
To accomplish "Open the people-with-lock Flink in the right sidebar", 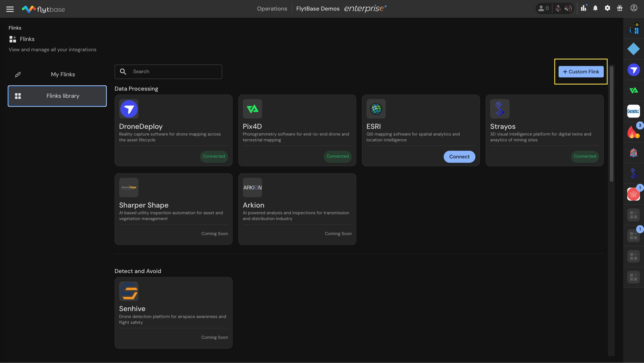I will coord(634,29).
